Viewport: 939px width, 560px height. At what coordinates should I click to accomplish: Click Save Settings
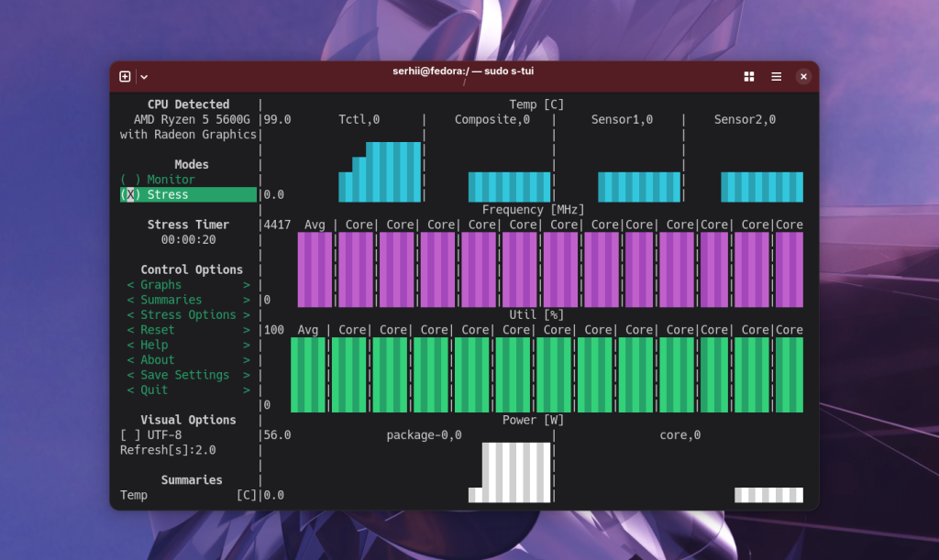tap(185, 375)
